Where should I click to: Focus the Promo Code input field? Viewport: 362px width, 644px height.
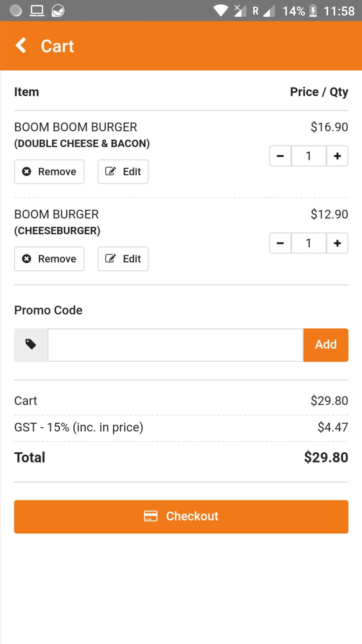tap(176, 345)
